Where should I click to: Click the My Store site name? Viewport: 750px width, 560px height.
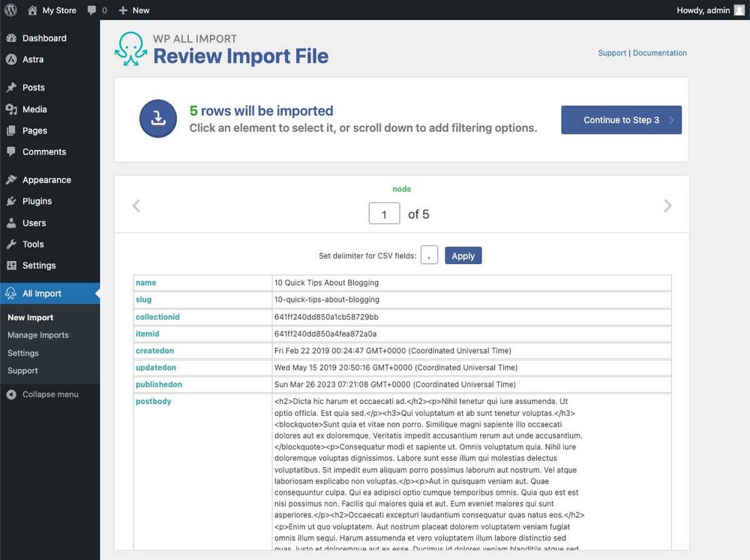click(59, 10)
